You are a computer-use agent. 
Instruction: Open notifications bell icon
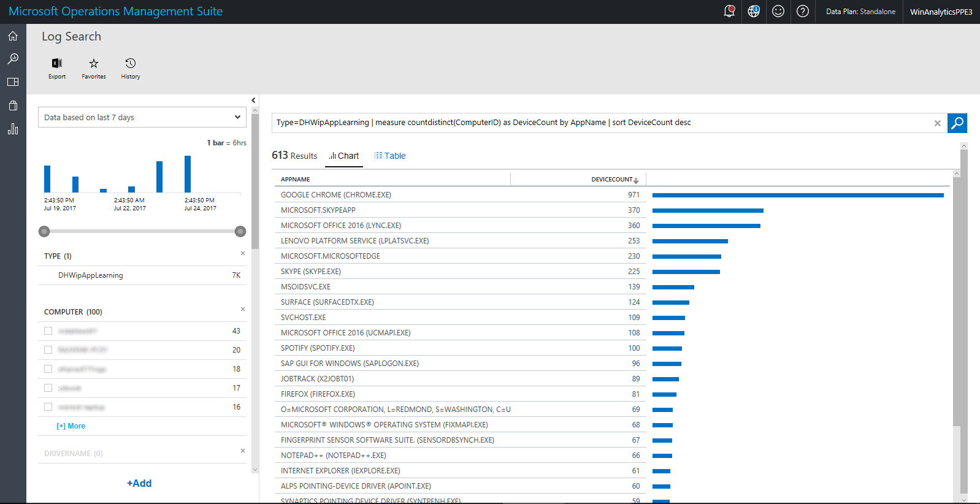point(729,11)
